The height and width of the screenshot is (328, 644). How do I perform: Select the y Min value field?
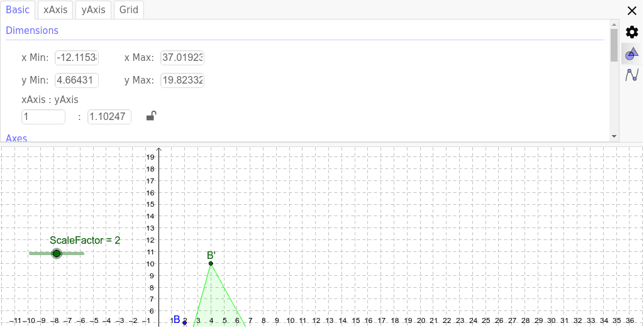[x=77, y=80]
